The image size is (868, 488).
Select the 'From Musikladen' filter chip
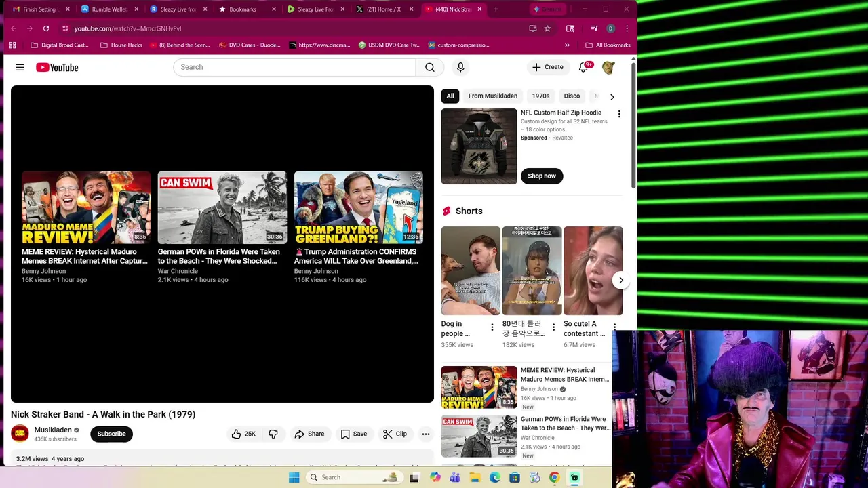(493, 96)
